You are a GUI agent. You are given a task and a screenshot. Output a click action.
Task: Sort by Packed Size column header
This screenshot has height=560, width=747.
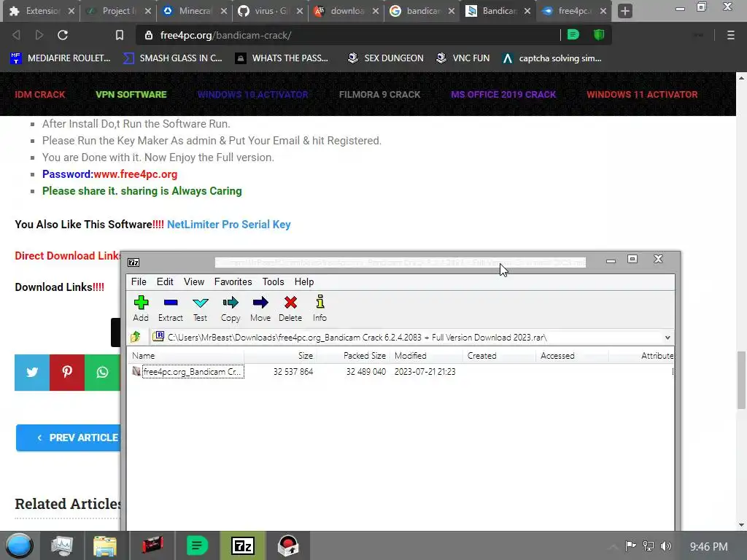coord(354,356)
